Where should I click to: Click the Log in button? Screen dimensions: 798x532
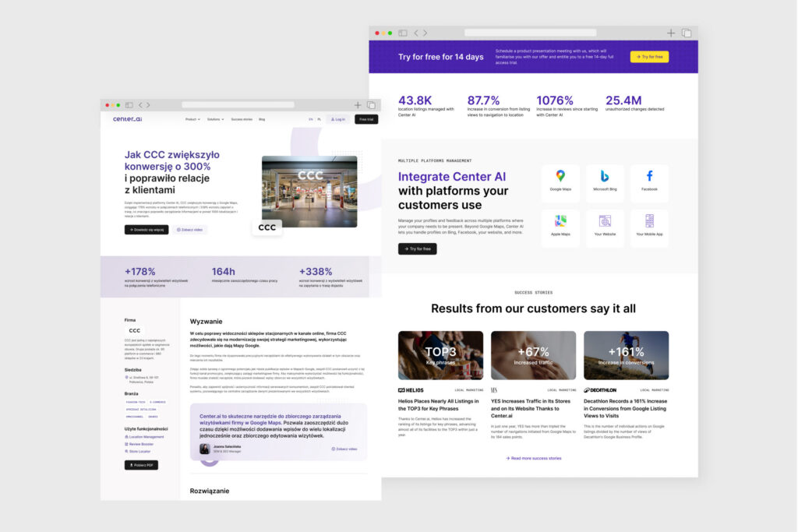pyautogui.click(x=338, y=119)
